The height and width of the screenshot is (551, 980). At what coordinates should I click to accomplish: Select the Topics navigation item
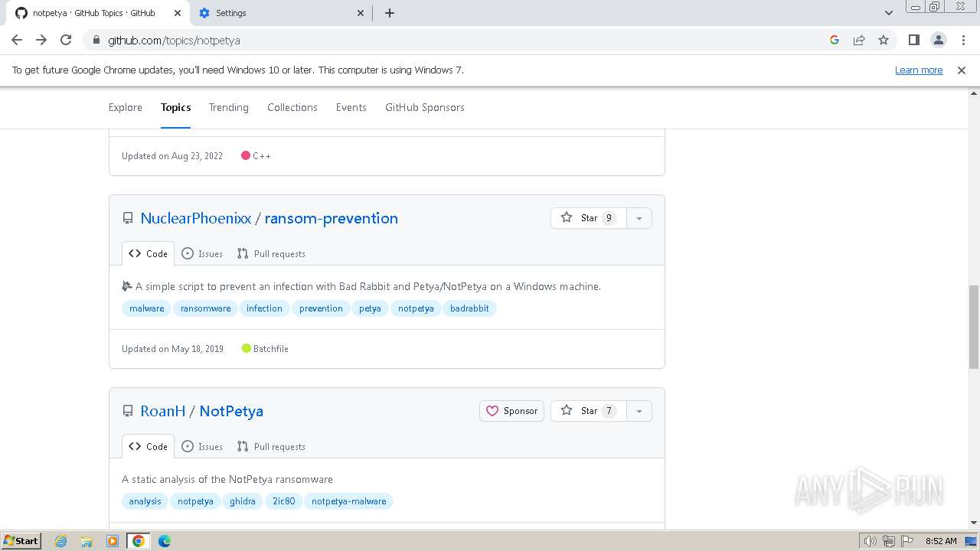[176, 107]
